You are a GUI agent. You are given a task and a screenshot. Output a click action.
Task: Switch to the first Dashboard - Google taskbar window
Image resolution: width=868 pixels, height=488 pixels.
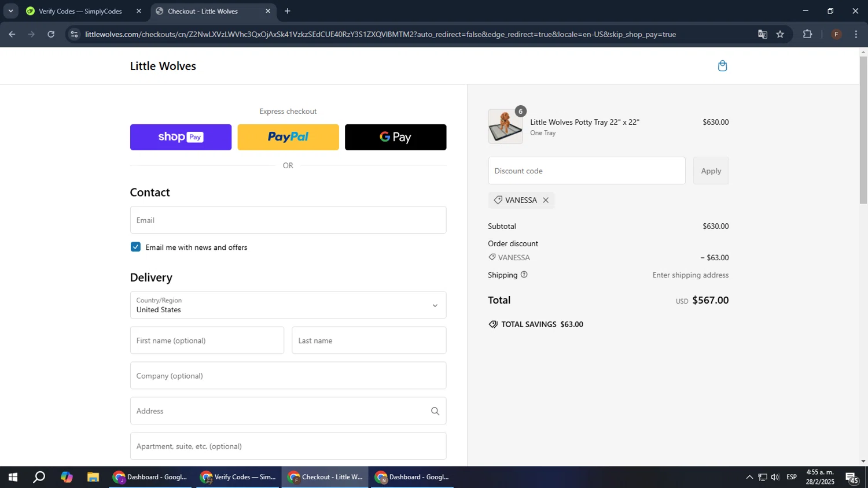(150, 477)
